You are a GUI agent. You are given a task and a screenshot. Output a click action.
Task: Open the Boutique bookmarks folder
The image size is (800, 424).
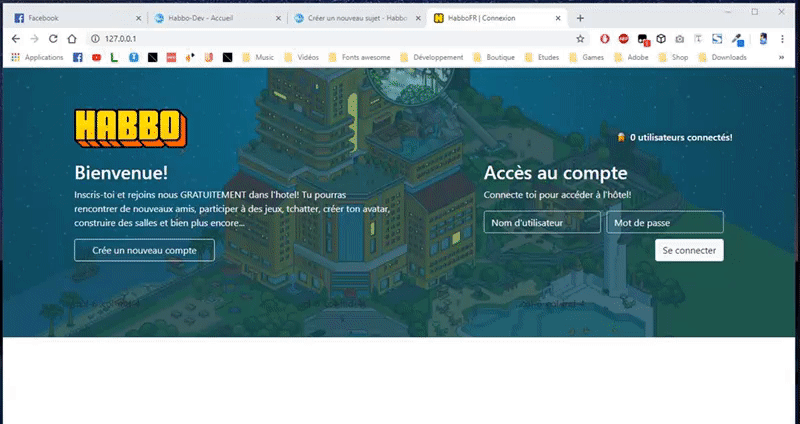pyautogui.click(x=494, y=58)
